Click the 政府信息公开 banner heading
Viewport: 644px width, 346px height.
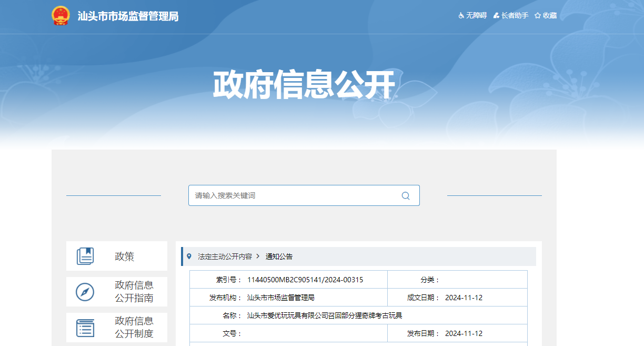coord(304,84)
